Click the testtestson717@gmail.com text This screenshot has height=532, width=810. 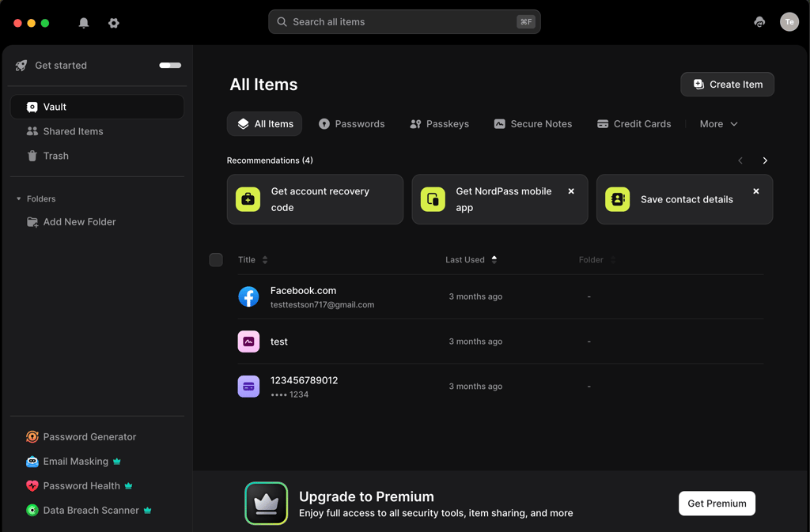(x=323, y=304)
